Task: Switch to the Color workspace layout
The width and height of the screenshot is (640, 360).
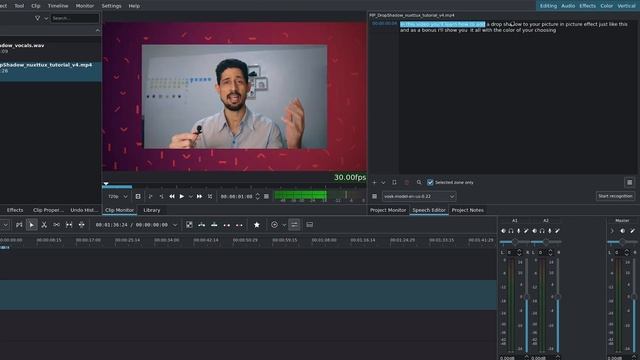Action: point(607,6)
